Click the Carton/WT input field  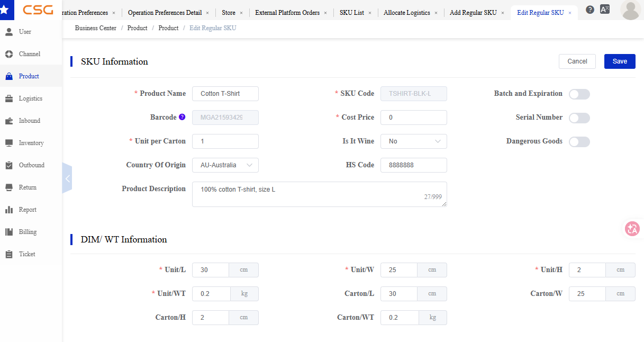click(400, 318)
